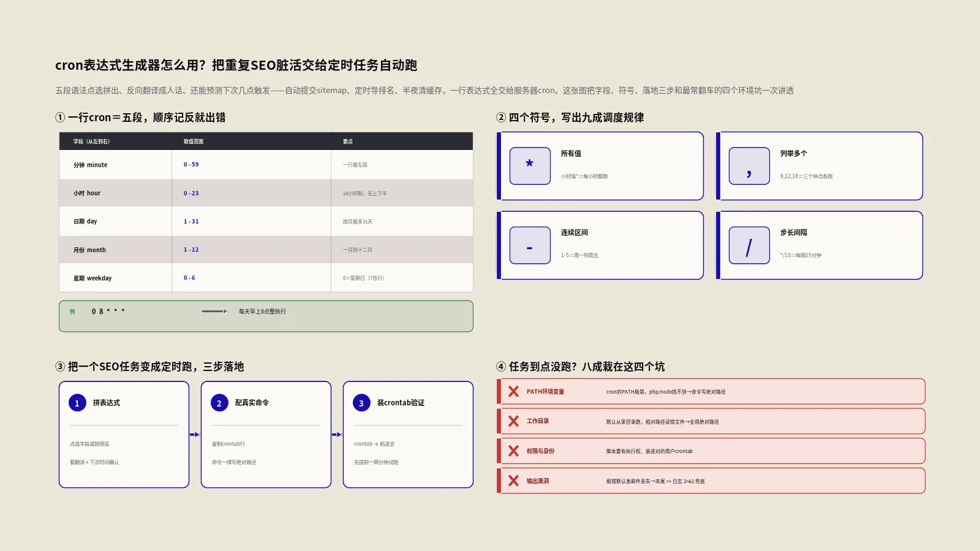Image resolution: width=980 pixels, height=551 pixels.
Task: Click table header 要点
Action: [348, 141]
